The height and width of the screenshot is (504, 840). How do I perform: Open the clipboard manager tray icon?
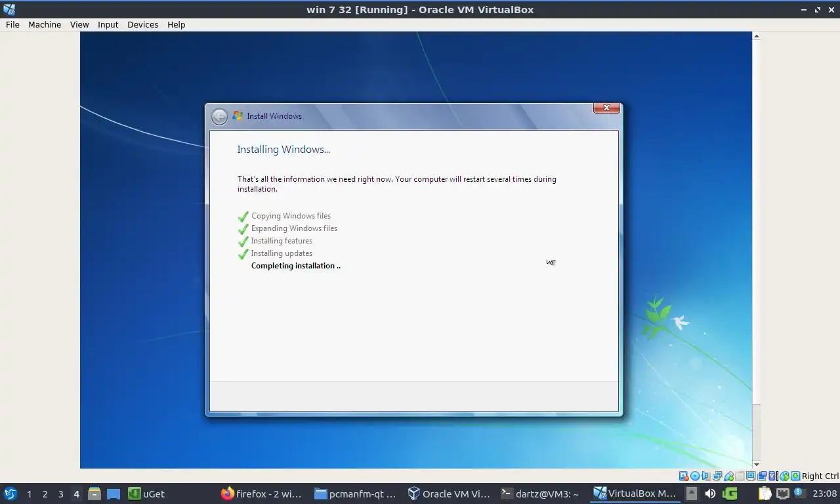(765, 493)
